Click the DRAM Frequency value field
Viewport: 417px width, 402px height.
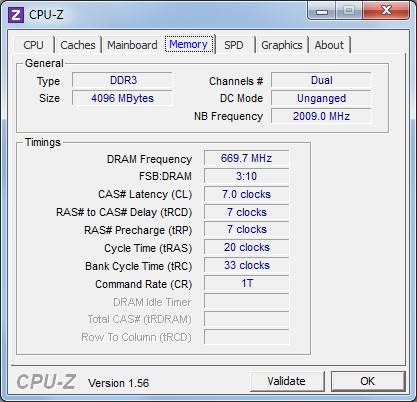[246, 158]
